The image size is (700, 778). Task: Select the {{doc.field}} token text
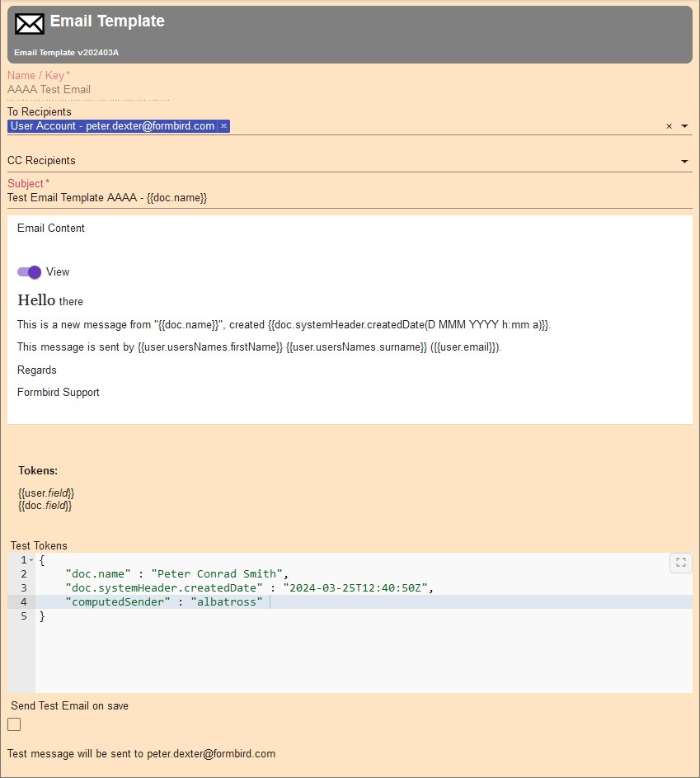44,505
